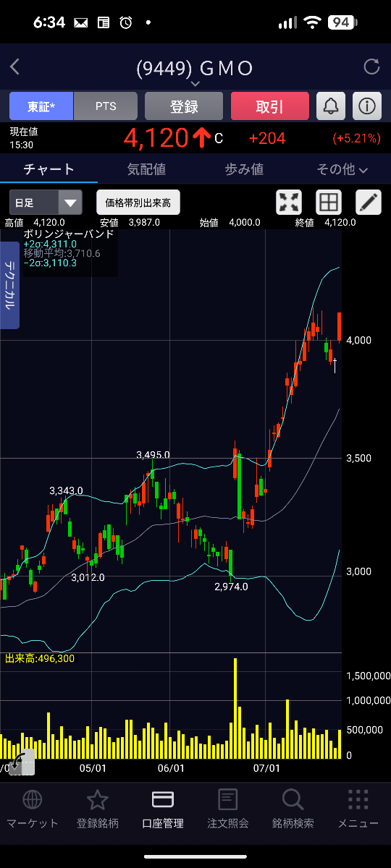Tap the 2,974.0 low label
Image resolution: width=391 pixels, height=868 pixels.
231,587
